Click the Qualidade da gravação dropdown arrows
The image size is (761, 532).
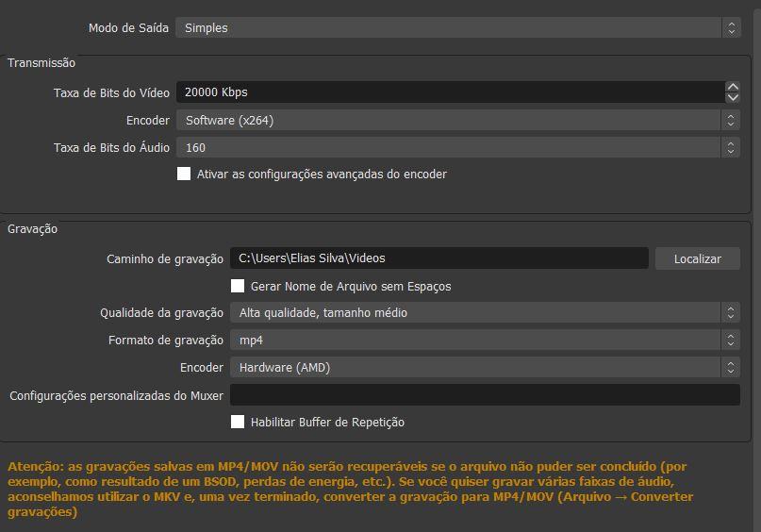(x=731, y=312)
